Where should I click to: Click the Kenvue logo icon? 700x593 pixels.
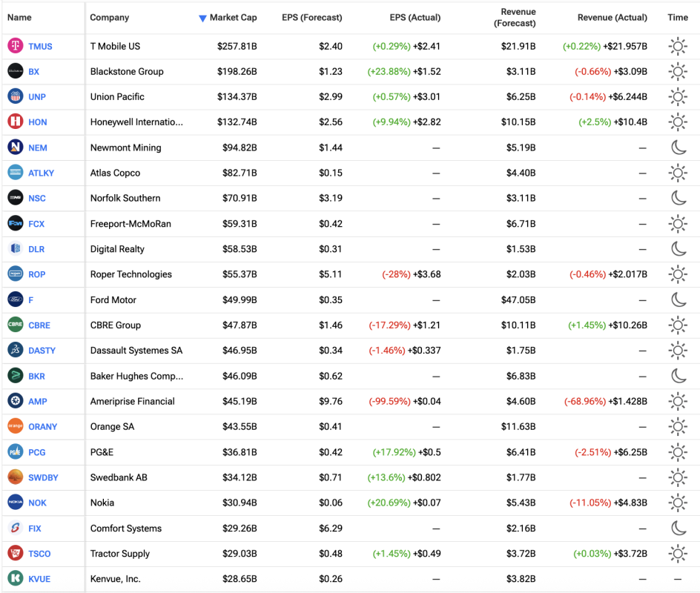pyautogui.click(x=16, y=579)
